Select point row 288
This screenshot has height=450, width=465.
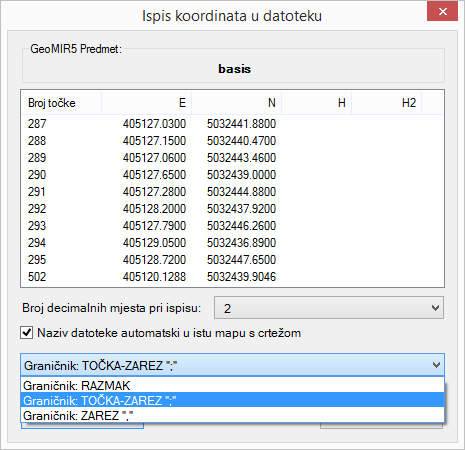point(232,141)
